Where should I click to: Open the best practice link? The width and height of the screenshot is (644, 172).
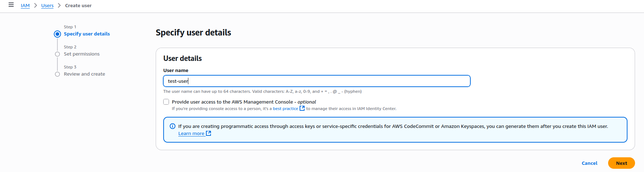click(285, 109)
